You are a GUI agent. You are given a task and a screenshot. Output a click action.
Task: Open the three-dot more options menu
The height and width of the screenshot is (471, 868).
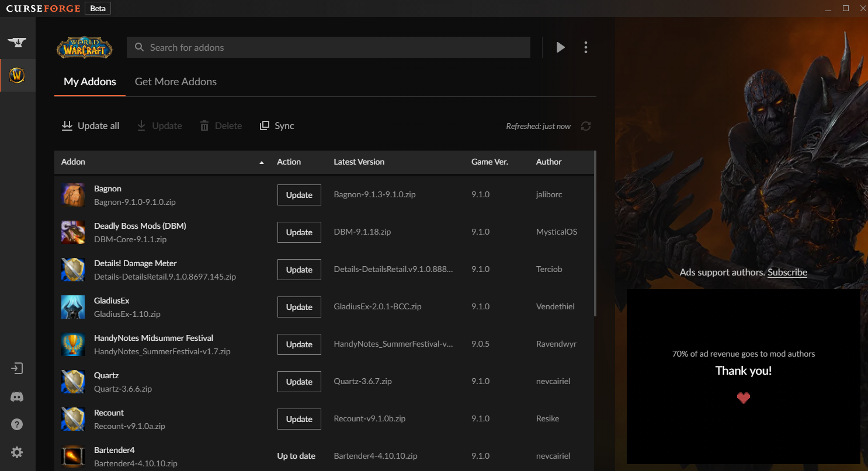[586, 47]
